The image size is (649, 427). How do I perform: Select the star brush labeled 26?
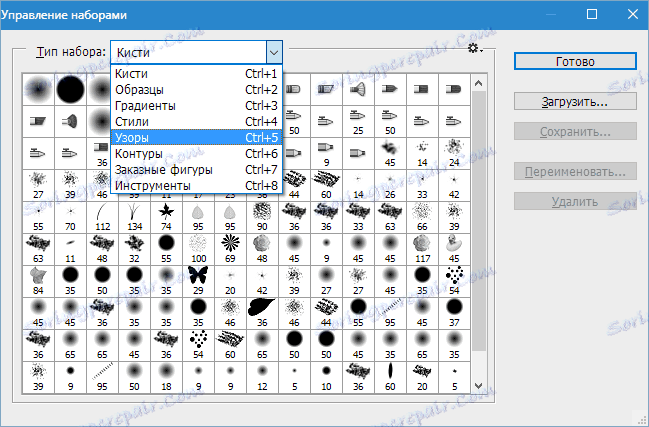tap(390, 185)
